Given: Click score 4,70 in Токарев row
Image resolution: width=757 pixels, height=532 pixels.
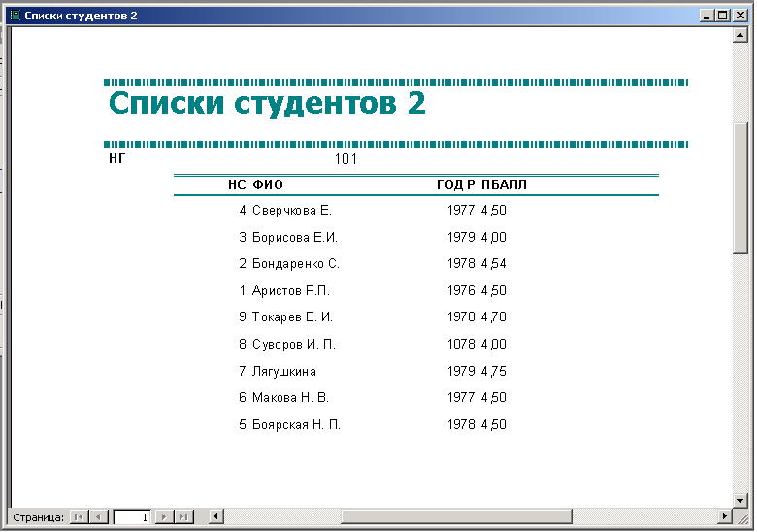Looking at the screenshot, I should point(493,316).
